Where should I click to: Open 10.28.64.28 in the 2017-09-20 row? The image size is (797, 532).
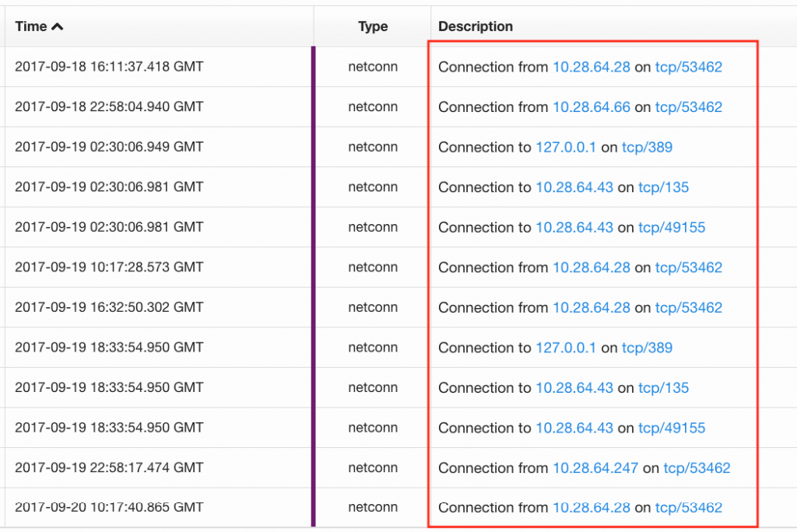tap(591, 508)
